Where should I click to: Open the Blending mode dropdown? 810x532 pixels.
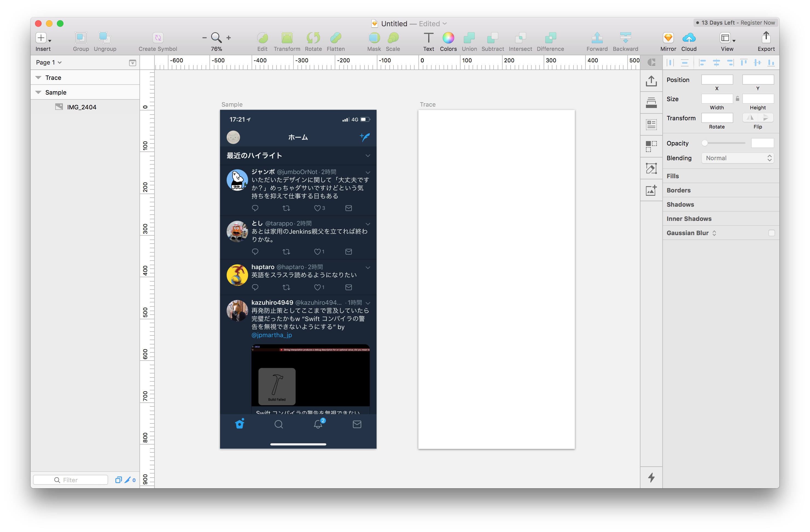(x=738, y=158)
